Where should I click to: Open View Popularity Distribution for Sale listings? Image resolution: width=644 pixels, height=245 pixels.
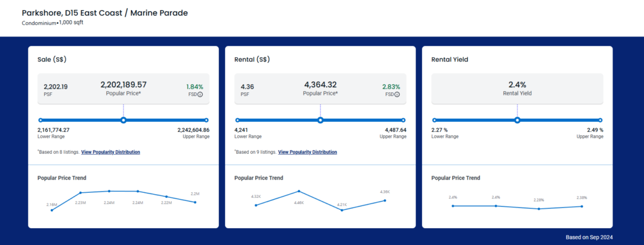pyautogui.click(x=111, y=152)
